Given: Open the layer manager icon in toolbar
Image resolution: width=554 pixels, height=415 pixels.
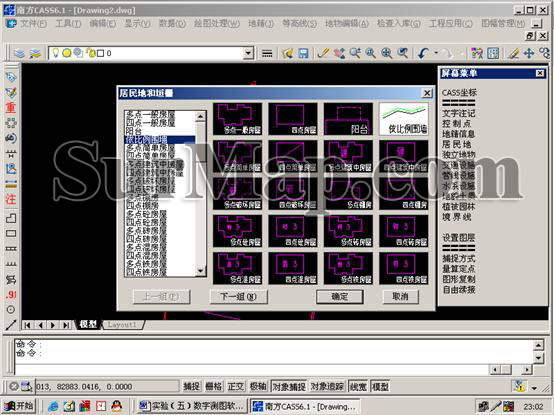Looking at the screenshot, I should coord(20,53).
